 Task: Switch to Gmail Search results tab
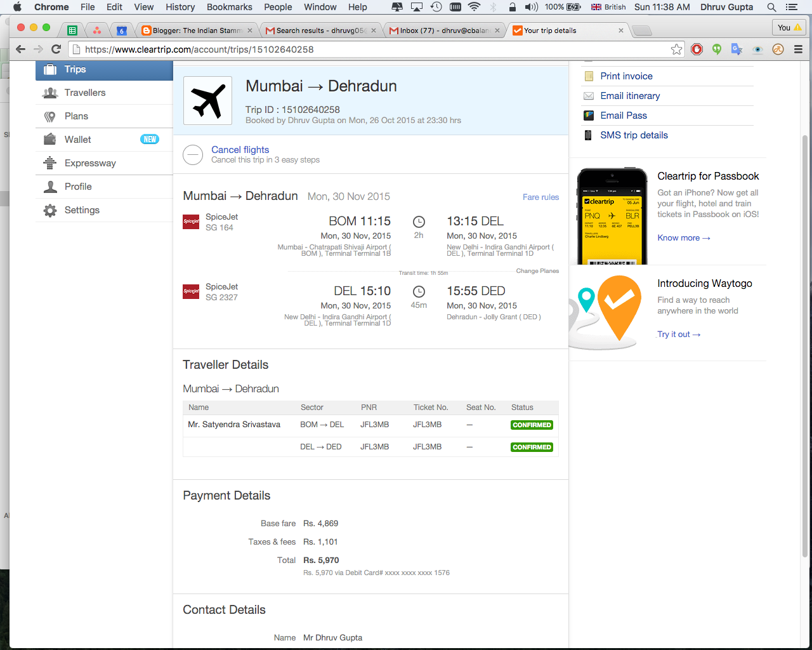320,30
